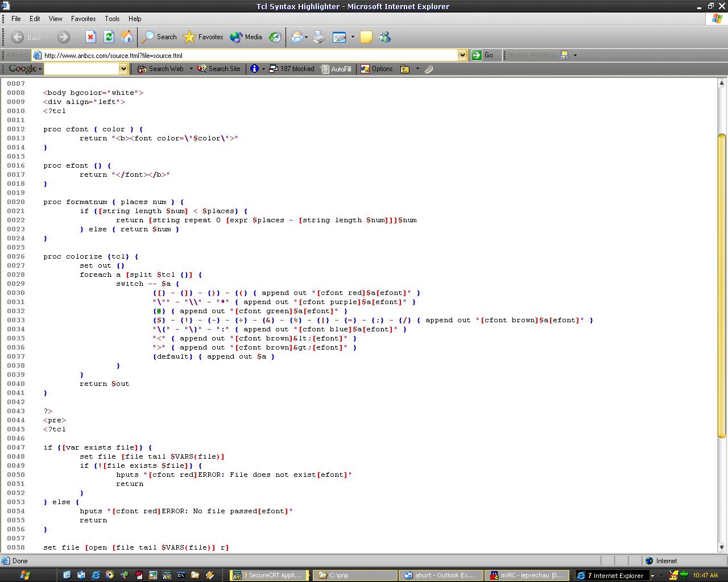Go to the Home page icon
Viewport: 728px width, 582px height.
click(127, 37)
